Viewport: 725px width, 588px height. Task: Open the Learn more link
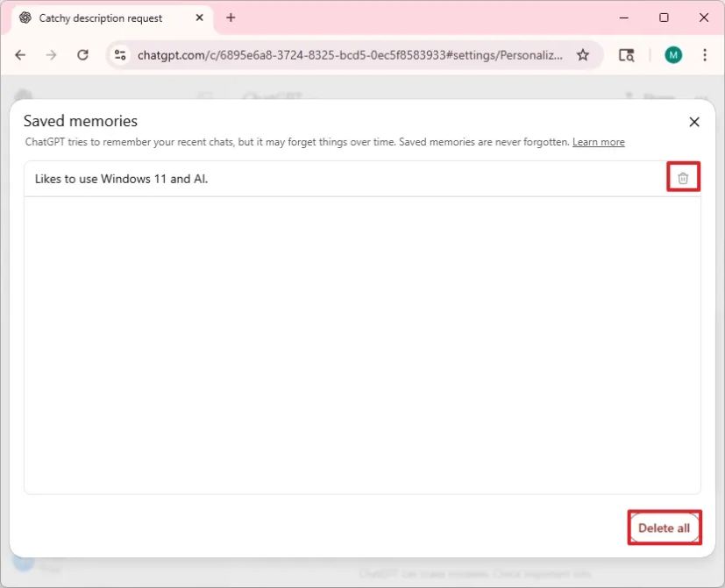pyautogui.click(x=598, y=142)
